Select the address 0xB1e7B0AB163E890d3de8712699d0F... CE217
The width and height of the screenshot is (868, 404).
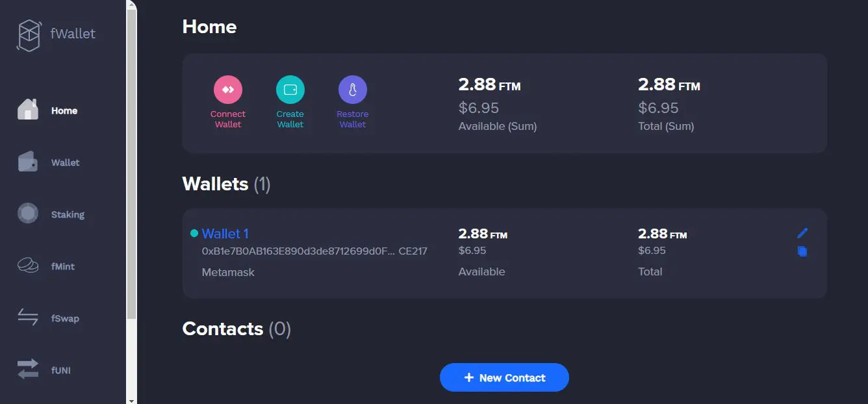tap(314, 251)
